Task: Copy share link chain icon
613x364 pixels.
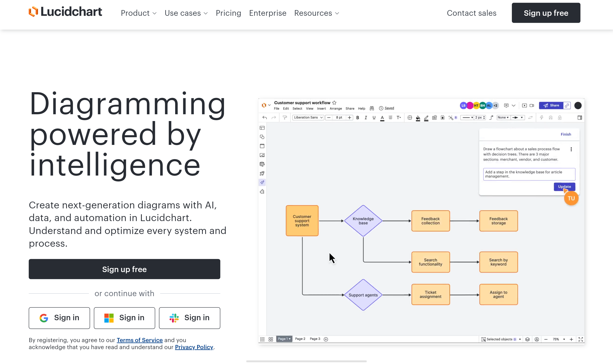Action: click(x=567, y=106)
